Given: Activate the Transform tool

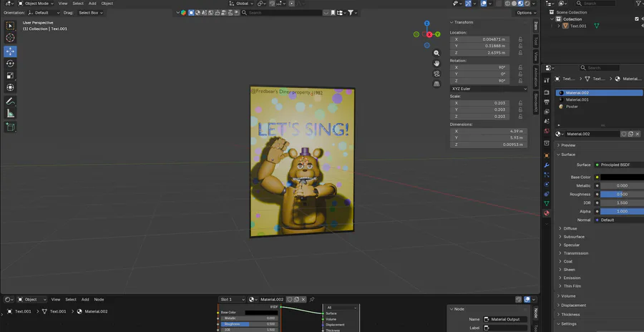Looking at the screenshot, I should click(10, 87).
